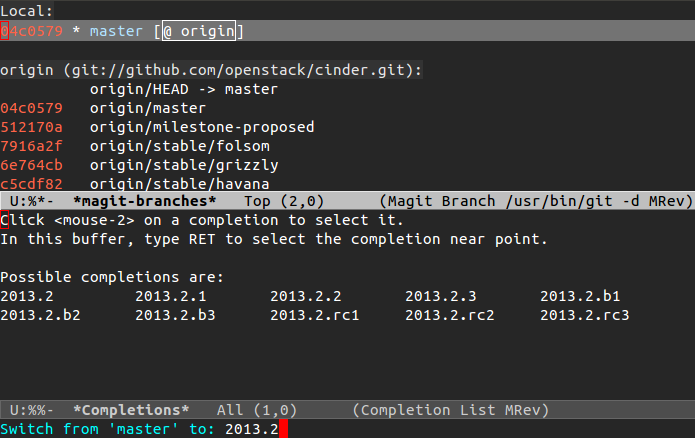
Task: Choose the 2013.2.3 completion
Action: point(441,296)
